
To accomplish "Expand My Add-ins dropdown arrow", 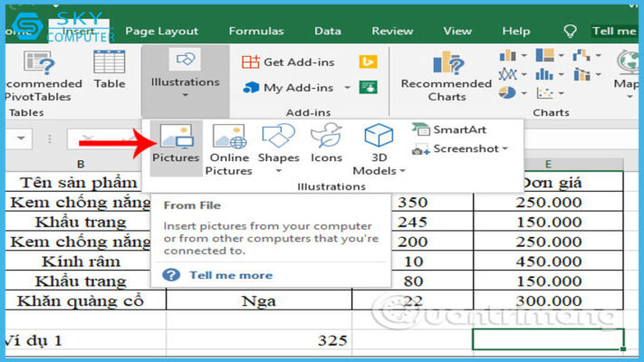I will tap(348, 88).
